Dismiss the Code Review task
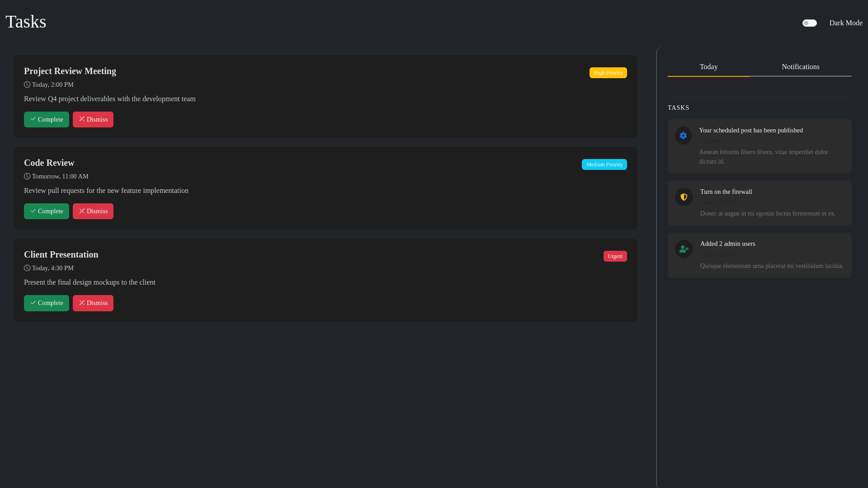 pyautogui.click(x=93, y=211)
